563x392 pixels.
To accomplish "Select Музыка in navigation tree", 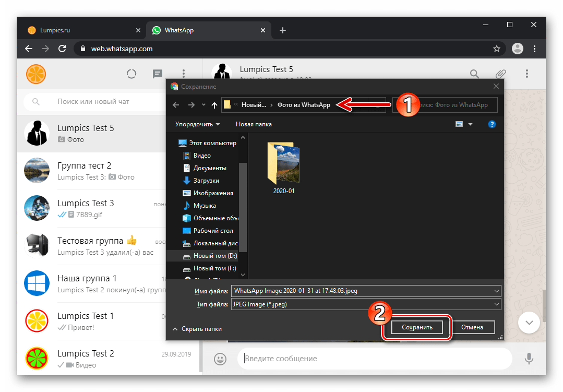I will tap(199, 206).
